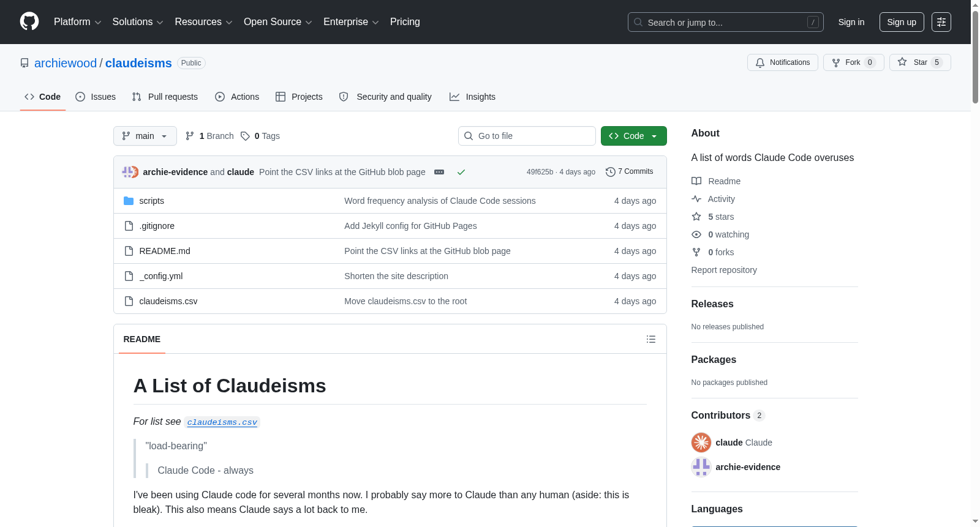
Task: Open the Platform dropdown menu
Action: pyautogui.click(x=77, y=22)
